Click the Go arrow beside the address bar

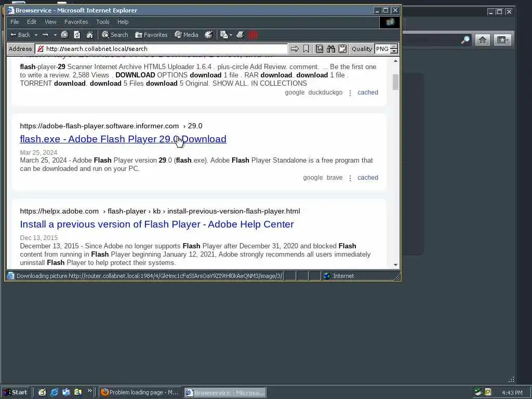pyautogui.click(x=295, y=49)
